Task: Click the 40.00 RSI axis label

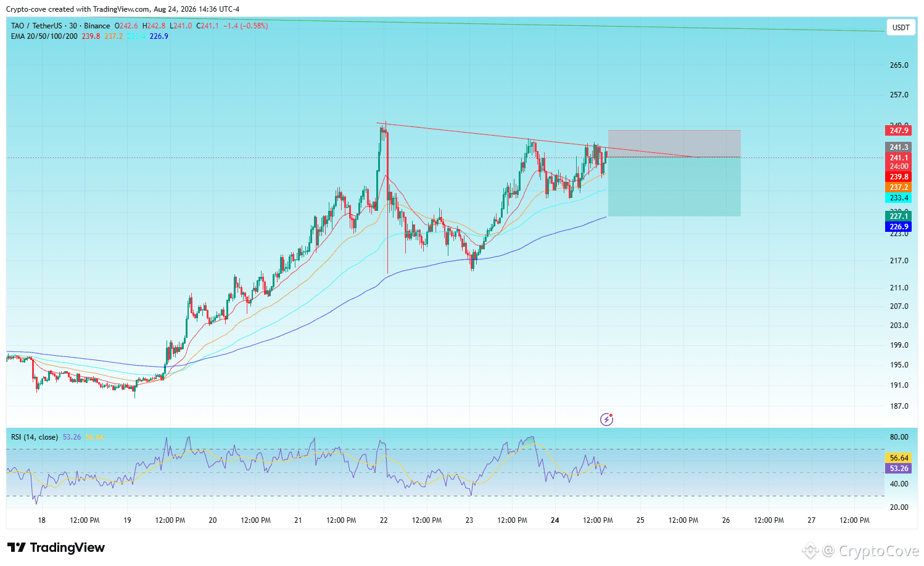Action: point(899,484)
